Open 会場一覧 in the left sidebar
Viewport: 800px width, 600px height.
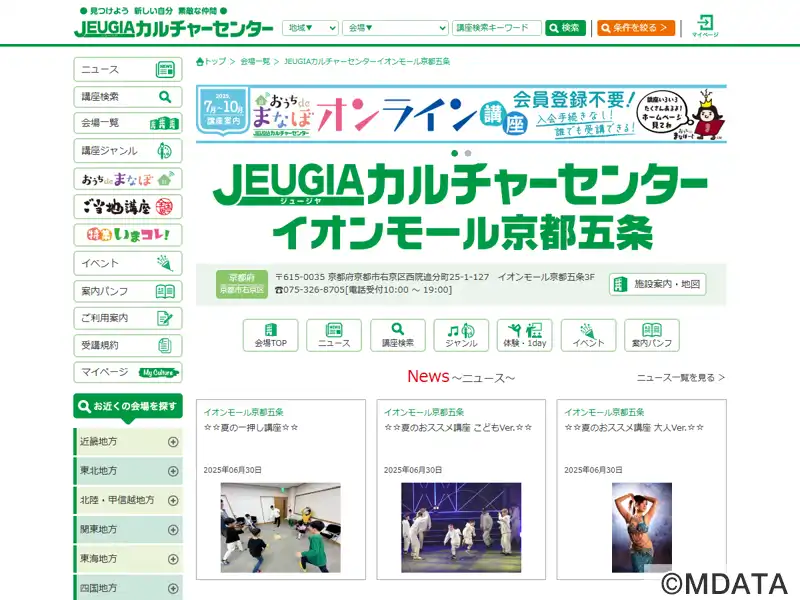pos(128,123)
